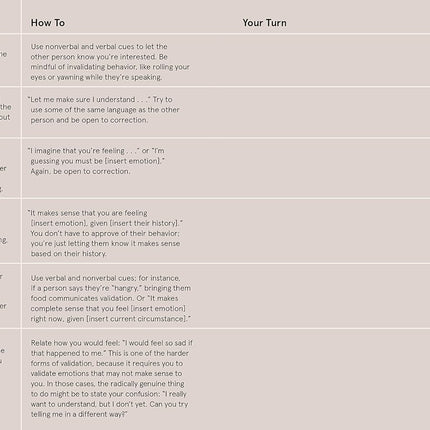430x430 pixels.
Task: Click the 'How To' column header
Action: tap(48, 23)
